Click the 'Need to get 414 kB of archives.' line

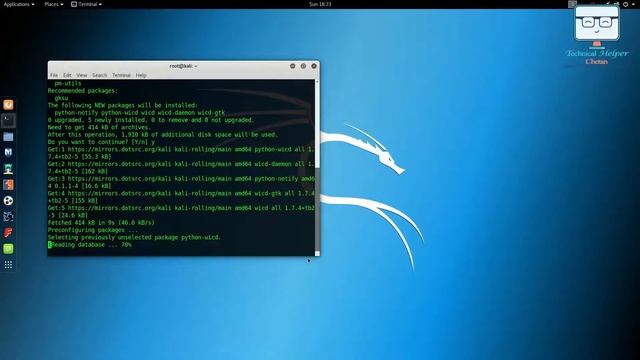point(99,127)
